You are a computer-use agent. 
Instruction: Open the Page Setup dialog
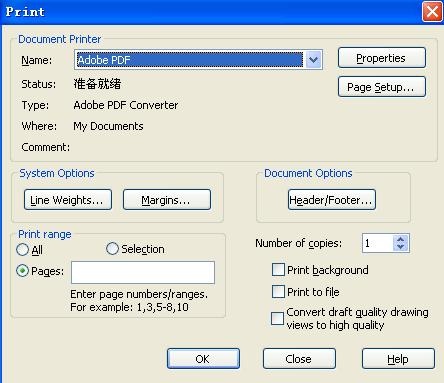(382, 87)
